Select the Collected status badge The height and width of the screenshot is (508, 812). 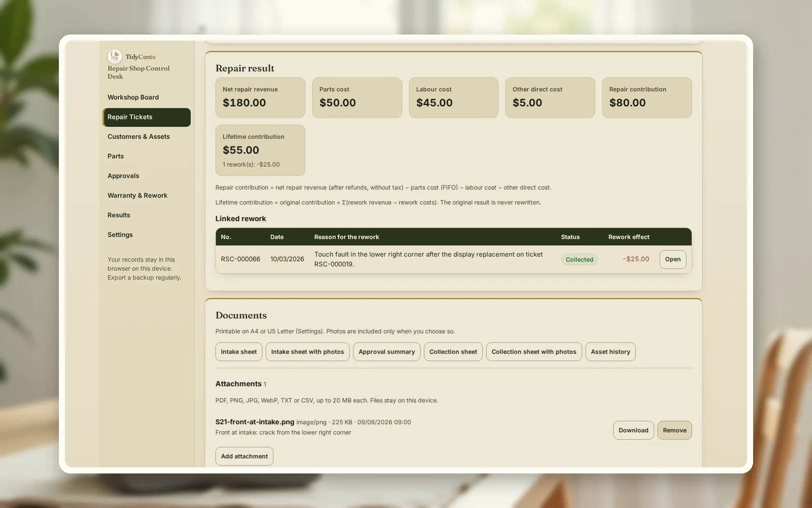point(580,260)
